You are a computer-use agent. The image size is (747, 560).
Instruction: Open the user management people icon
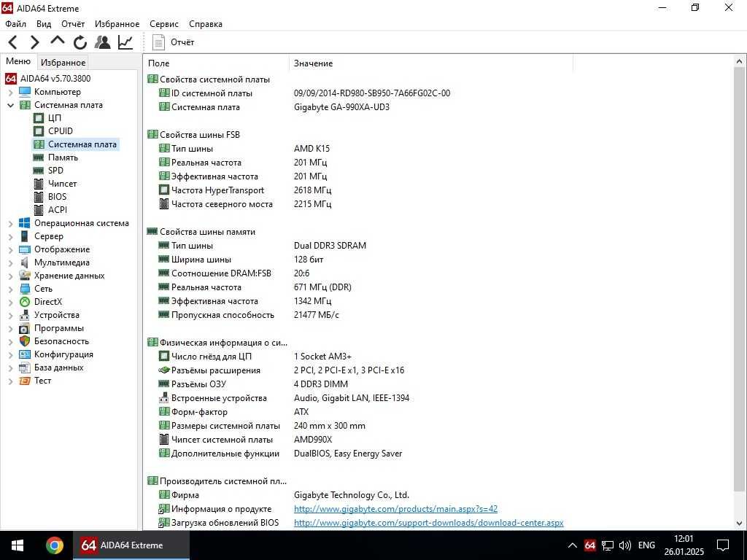tap(102, 42)
